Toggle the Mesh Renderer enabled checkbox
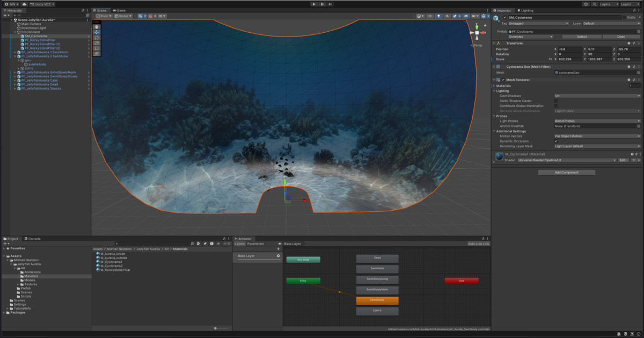The width and height of the screenshot is (644, 338). 503,80
